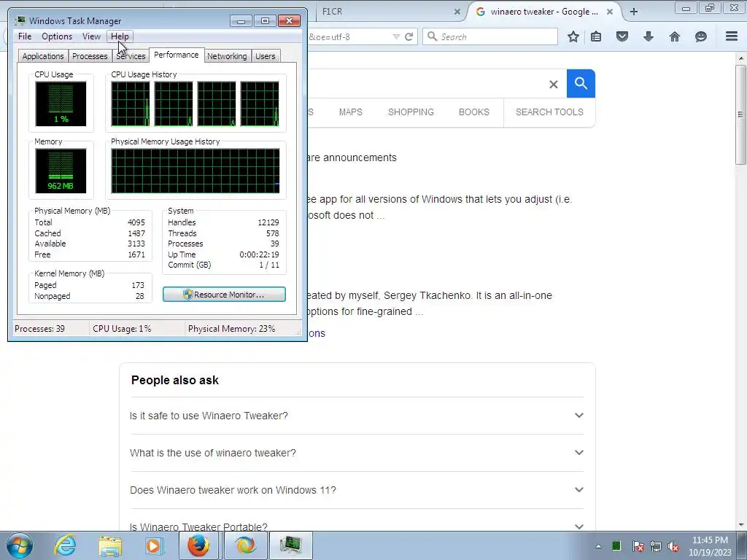Click the blue-orange swirl browser taskbar icon
Viewport: 747px width, 560px height.
(x=245, y=545)
